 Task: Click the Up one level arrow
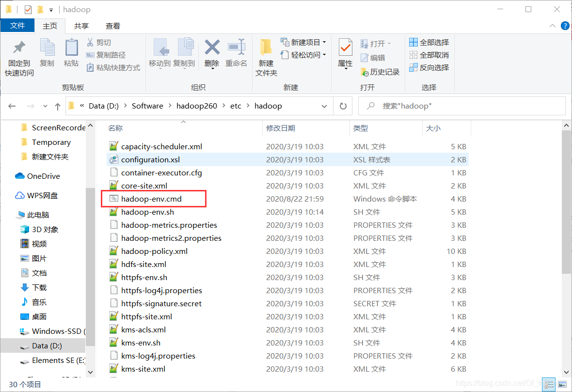pyautogui.click(x=58, y=106)
